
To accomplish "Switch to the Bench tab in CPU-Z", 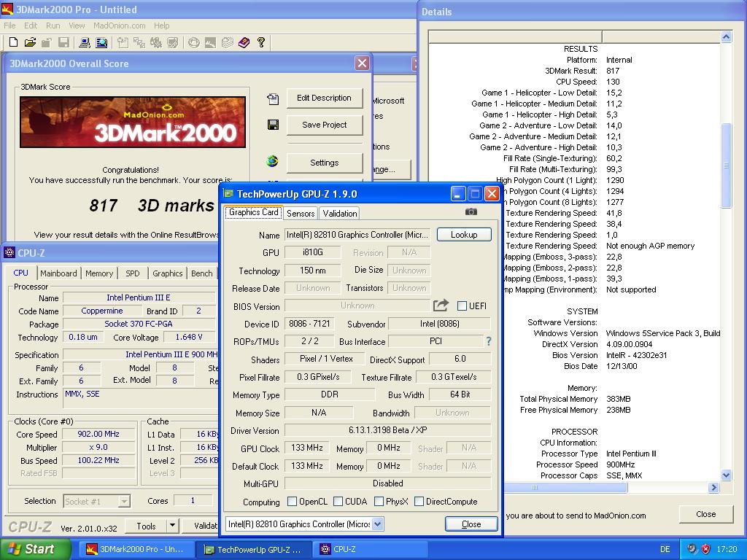I will point(201,273).
